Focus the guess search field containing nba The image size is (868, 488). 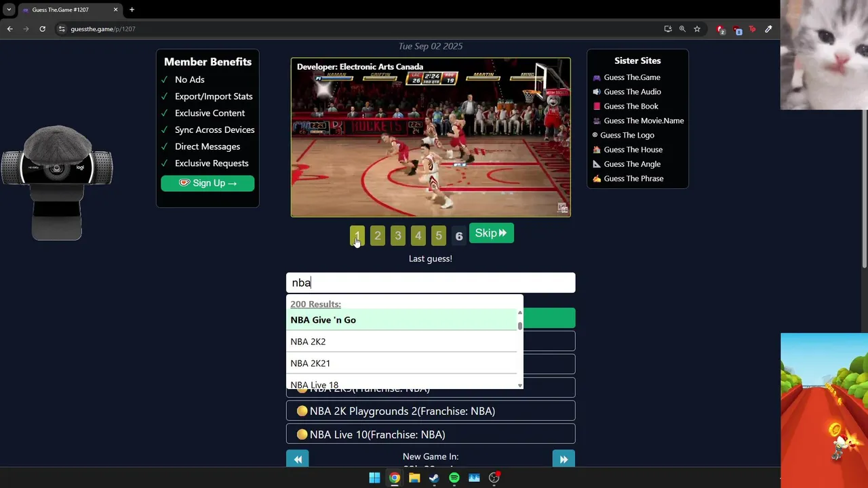pos(431,283)
